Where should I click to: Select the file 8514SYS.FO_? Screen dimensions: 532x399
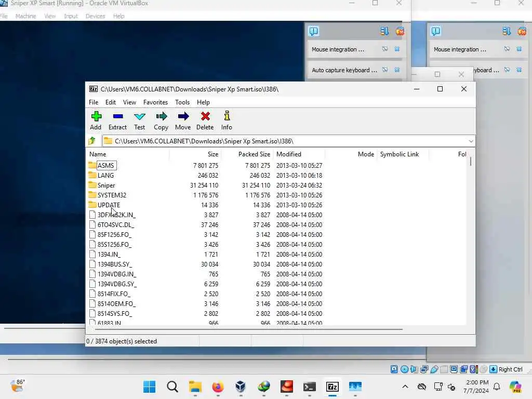click(x=115, y=313)
